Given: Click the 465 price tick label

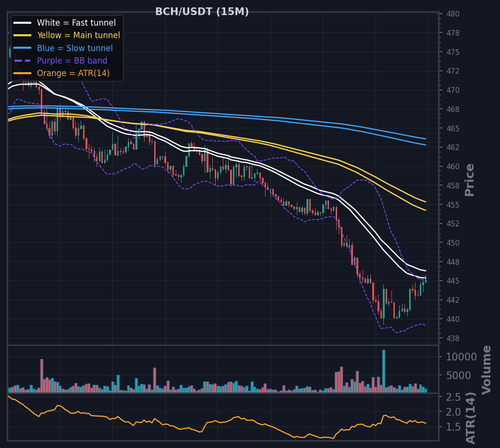Looking at the screenshot, I should [453, 128].
